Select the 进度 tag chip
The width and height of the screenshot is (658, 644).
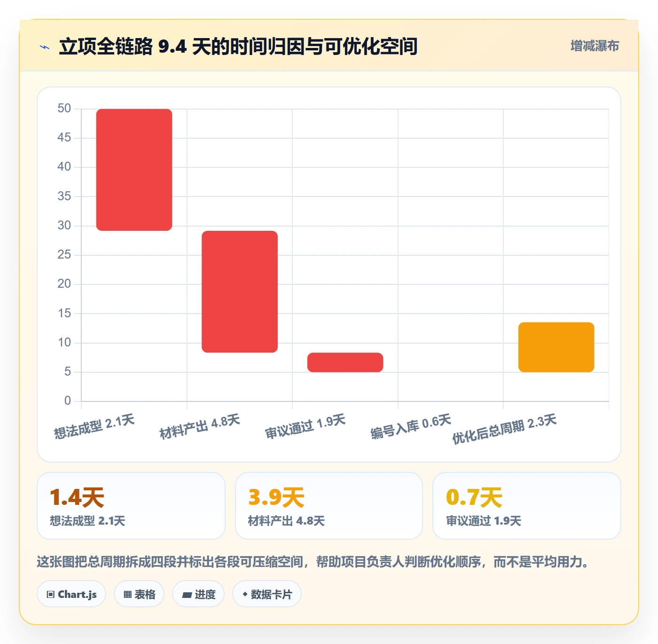(x=198, y=594)
